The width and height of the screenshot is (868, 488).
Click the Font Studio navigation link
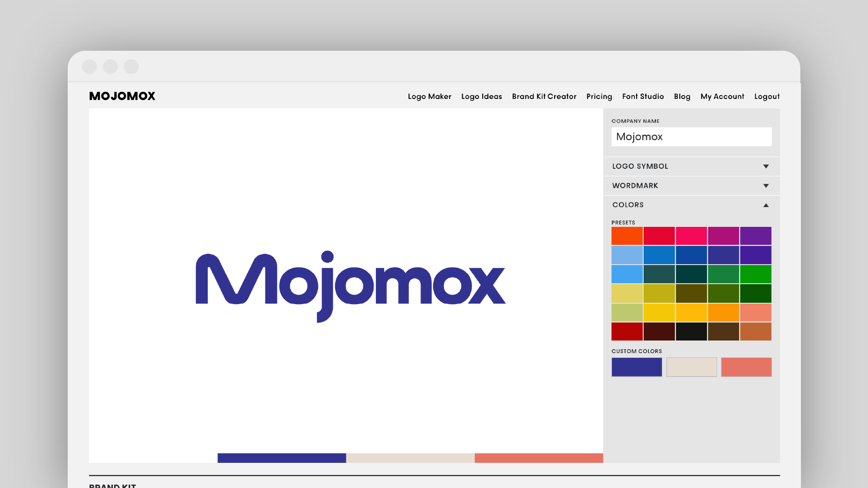(643, 96)
